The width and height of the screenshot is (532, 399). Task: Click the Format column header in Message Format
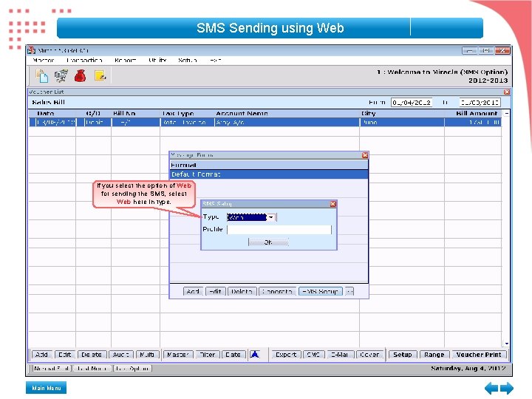[x=269, y=166]
